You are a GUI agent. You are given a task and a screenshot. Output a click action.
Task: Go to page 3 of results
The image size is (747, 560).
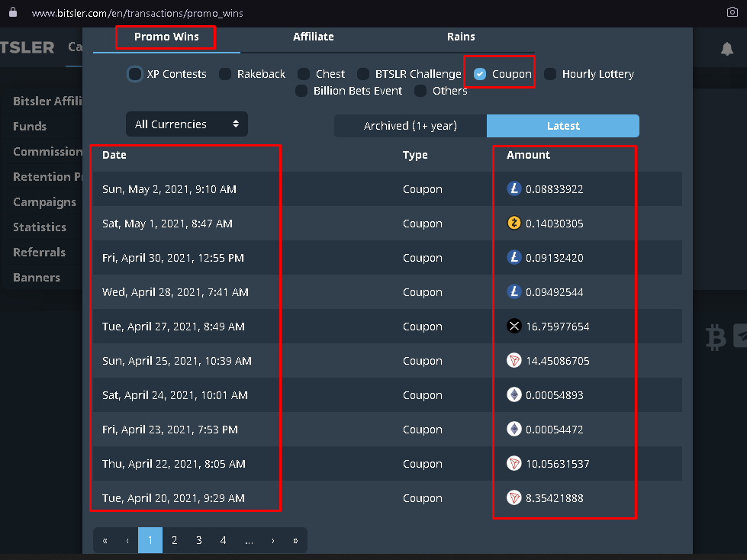point(198,540)
